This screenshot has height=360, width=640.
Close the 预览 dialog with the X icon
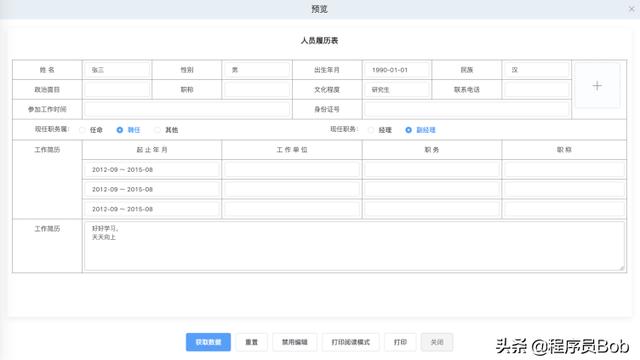631,9
